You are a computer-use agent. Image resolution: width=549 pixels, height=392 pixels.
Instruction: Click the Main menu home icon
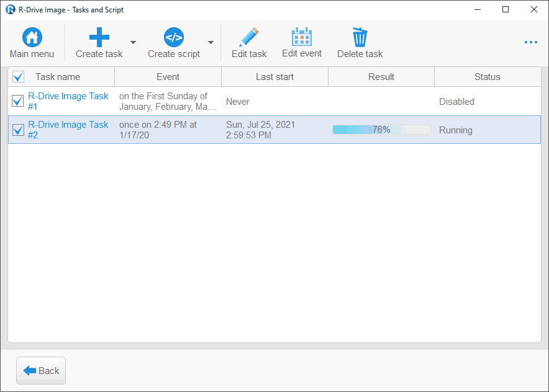pos(32,38)
